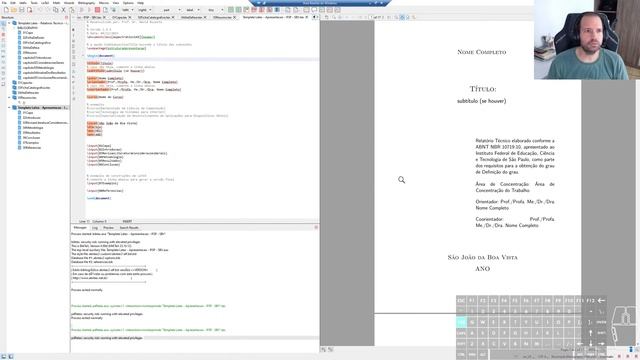Viewport: 640px width, 360px height.
Task: Switch to the Preview tab in bottom panel
Action: (109, 228)
